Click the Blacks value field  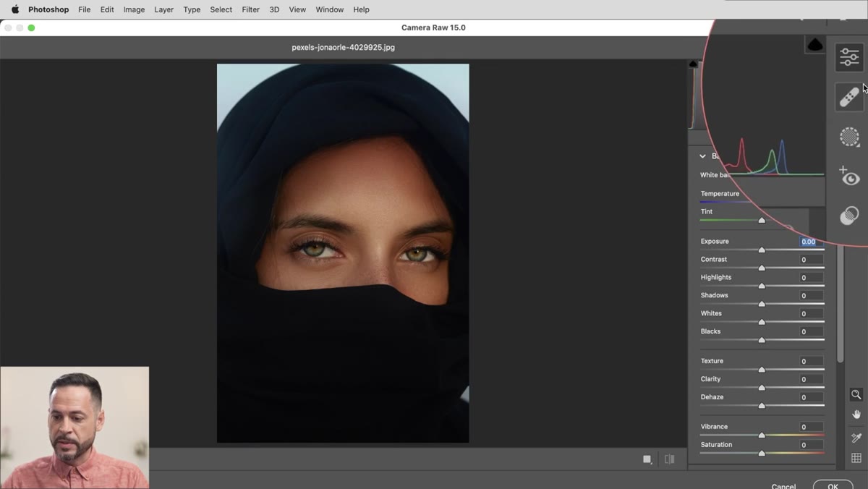(x=811, y=332)
